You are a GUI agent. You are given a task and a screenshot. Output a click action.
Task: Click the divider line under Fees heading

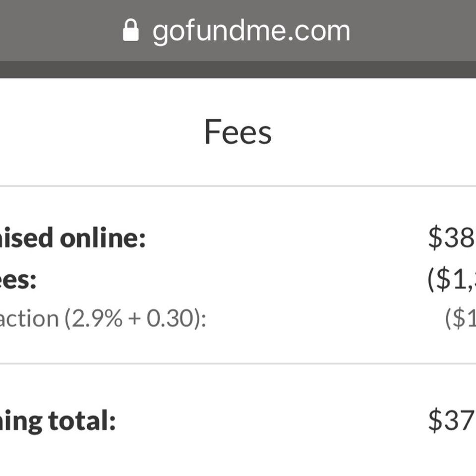pos(238,186)
